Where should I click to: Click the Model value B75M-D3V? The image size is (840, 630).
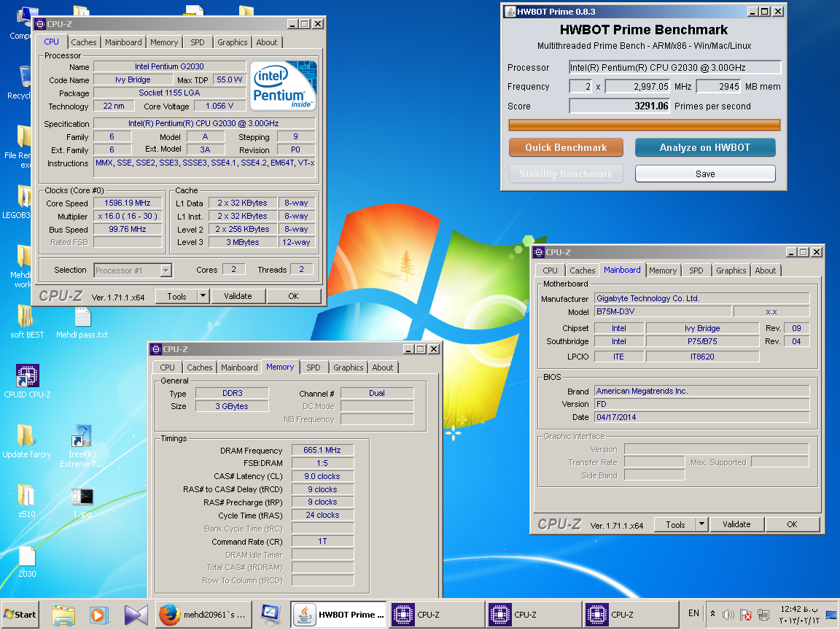(x=663, y=311)
